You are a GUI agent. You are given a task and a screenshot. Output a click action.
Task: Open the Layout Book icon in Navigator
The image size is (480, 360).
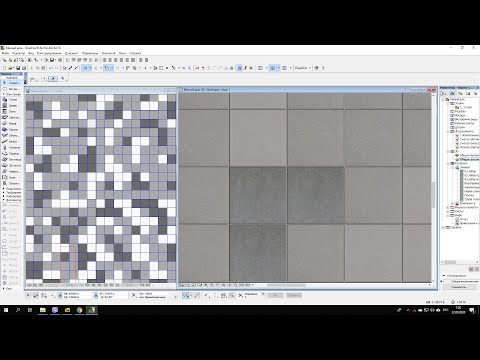pos(468,94)
